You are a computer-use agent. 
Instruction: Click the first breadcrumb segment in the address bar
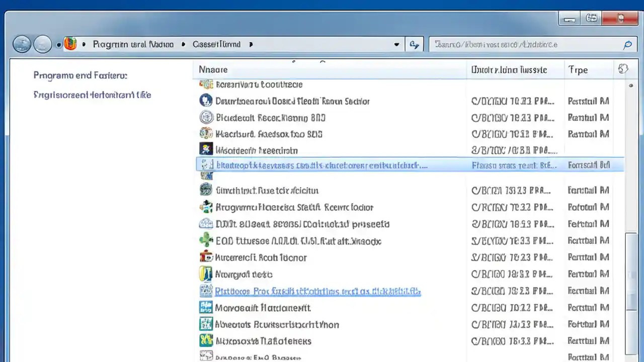(x=133, y=44)
